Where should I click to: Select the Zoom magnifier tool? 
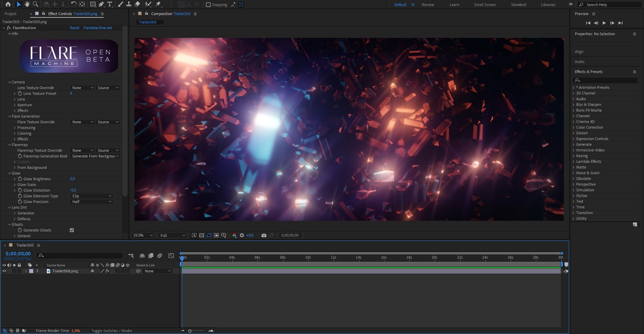[35, 4]
